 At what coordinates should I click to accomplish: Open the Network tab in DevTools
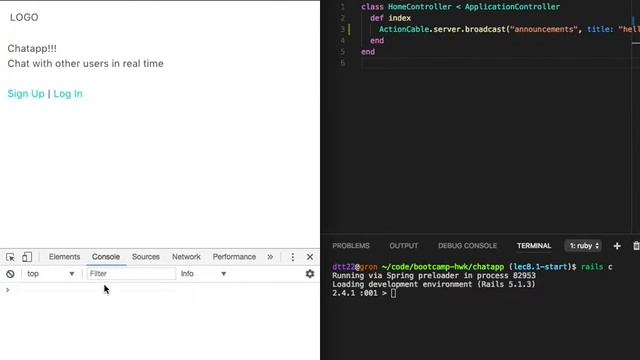tap(186, 257)
